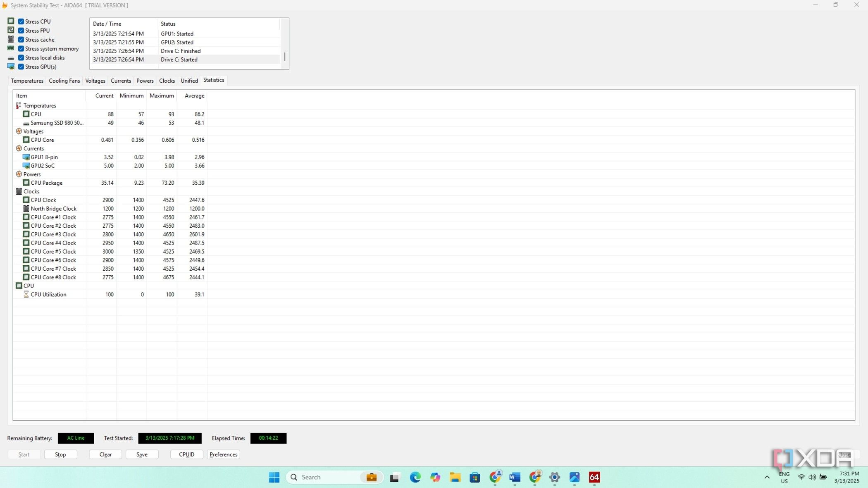The height and width of the screenshot is (488, 868).
Task: Click the CPU Utilization hourglass icon
Action: [x=26, y=294]
